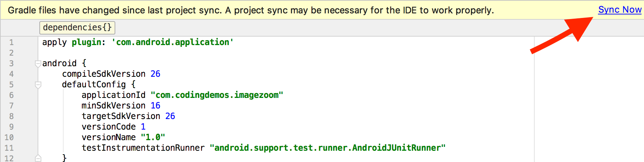Click line number 4 in gutter

click(x=11, y=74)
